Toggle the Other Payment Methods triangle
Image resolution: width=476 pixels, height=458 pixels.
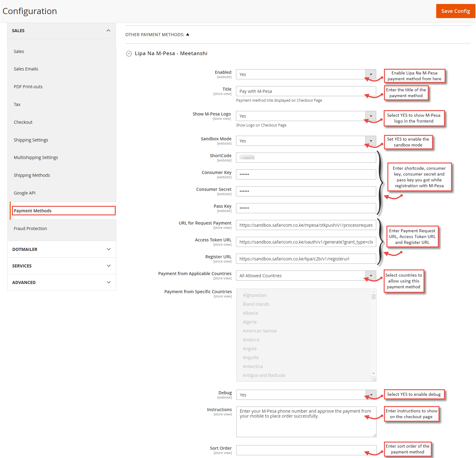click(188, 34)
